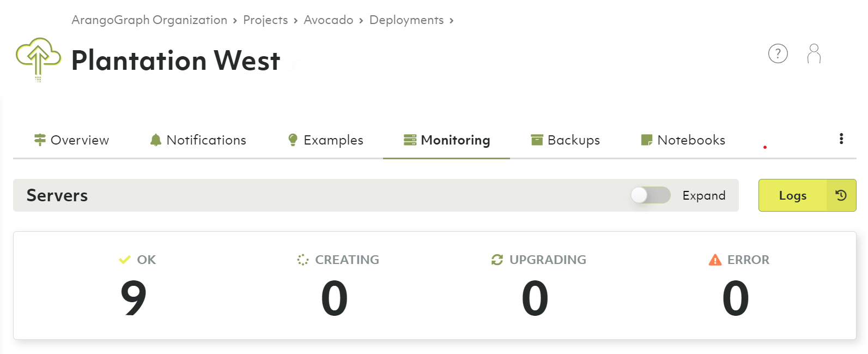Viewport: 868px width, 354px height.
Task: Click the OK status label
Action: click(147, 260)
